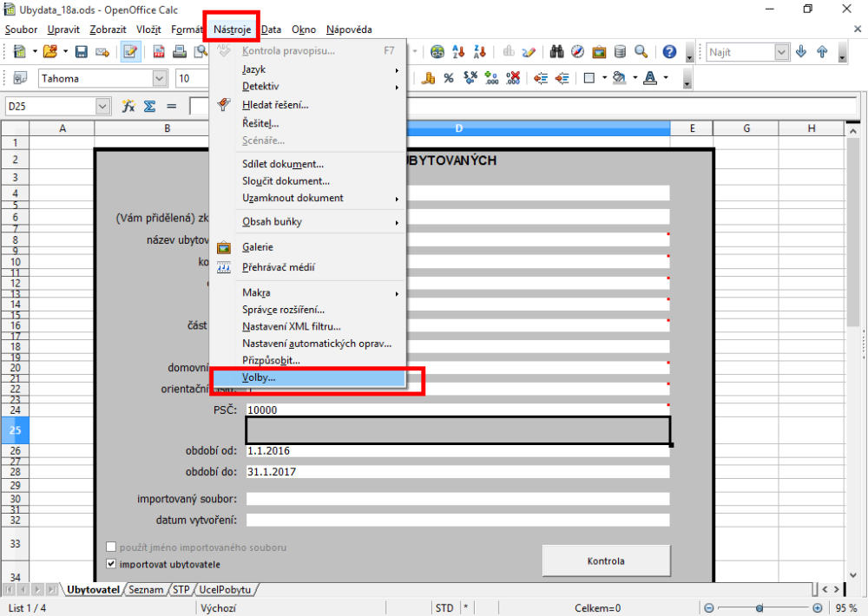Click the Export as PDF icon
This screenshot has height=616, width=868.
[159, 52]
